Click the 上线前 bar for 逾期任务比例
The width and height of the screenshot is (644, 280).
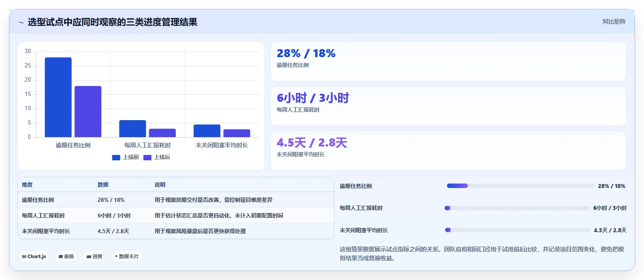pyautogui.click(x=58, y=97)
